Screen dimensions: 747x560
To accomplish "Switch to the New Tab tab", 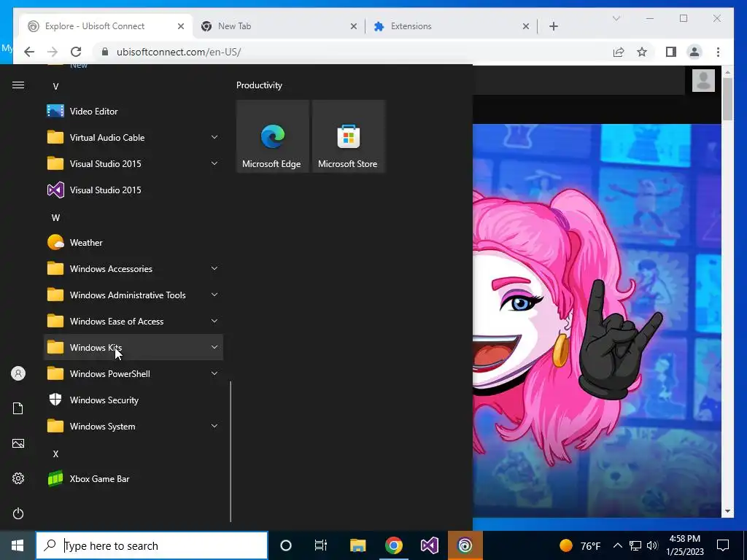I will pos(279,26).
